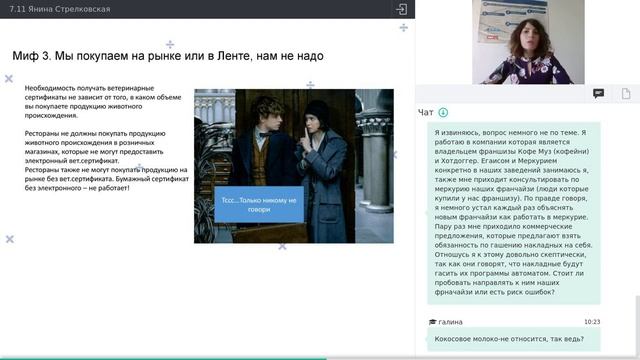This screenshot has height=360, width=640.
Task: Click the message timestamp '10:23'
Action: [x=592, y=322]
